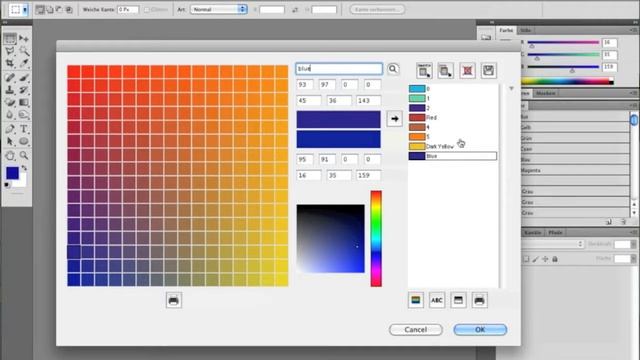Select the Rectangular Marquee tool in toolbox
The width and height of the screenshot is (640, 360).
[x=10, y=39]
